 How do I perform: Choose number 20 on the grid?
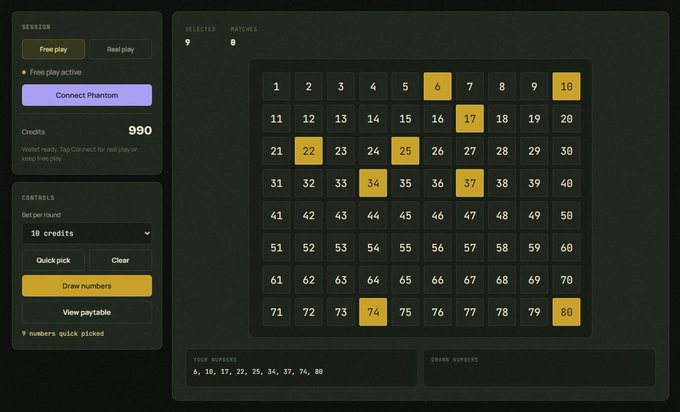[x=566, y=118]
